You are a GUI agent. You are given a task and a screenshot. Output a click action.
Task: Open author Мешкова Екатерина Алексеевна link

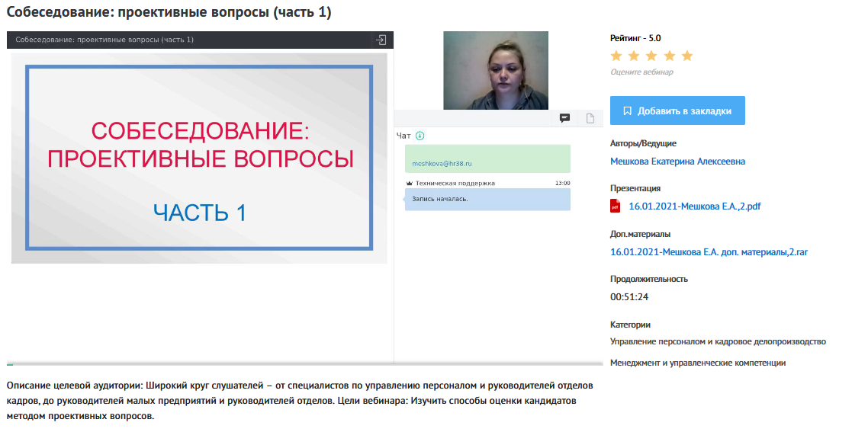point(677,162)
